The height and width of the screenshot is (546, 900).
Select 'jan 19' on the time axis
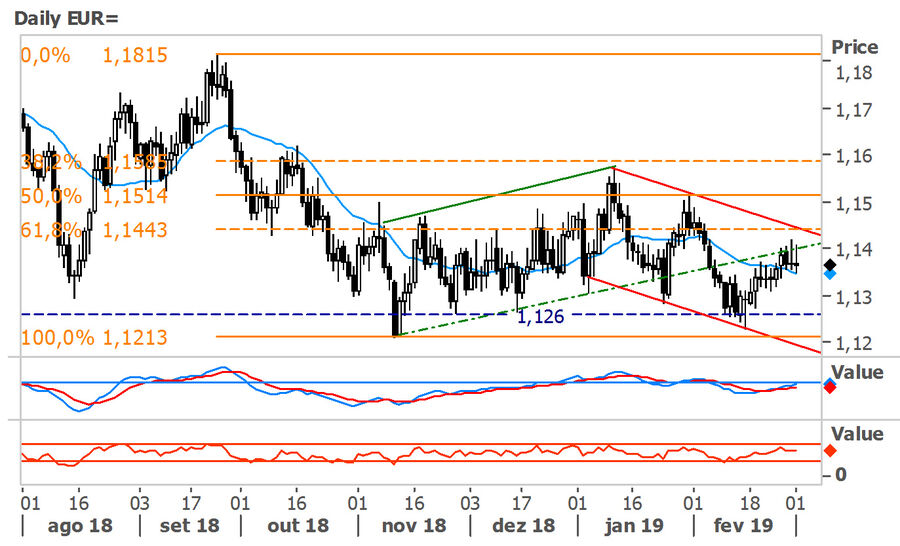pyautogui.click(x=633, y=525)
